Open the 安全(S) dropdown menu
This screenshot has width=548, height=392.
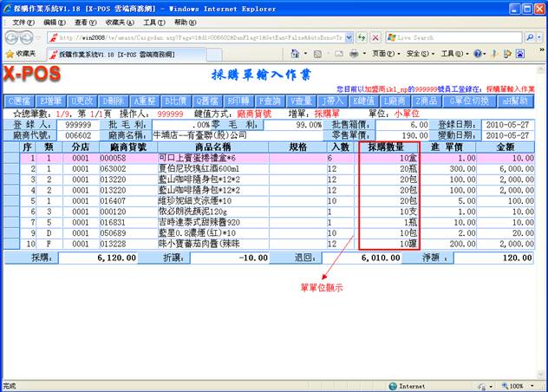(420, 53)
